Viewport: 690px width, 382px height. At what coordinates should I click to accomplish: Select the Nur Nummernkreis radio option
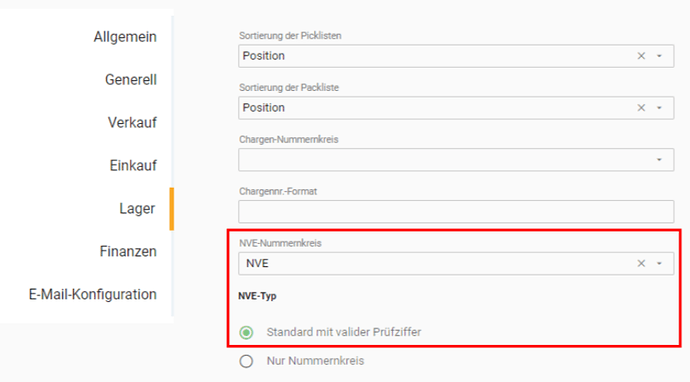(246, 361)
